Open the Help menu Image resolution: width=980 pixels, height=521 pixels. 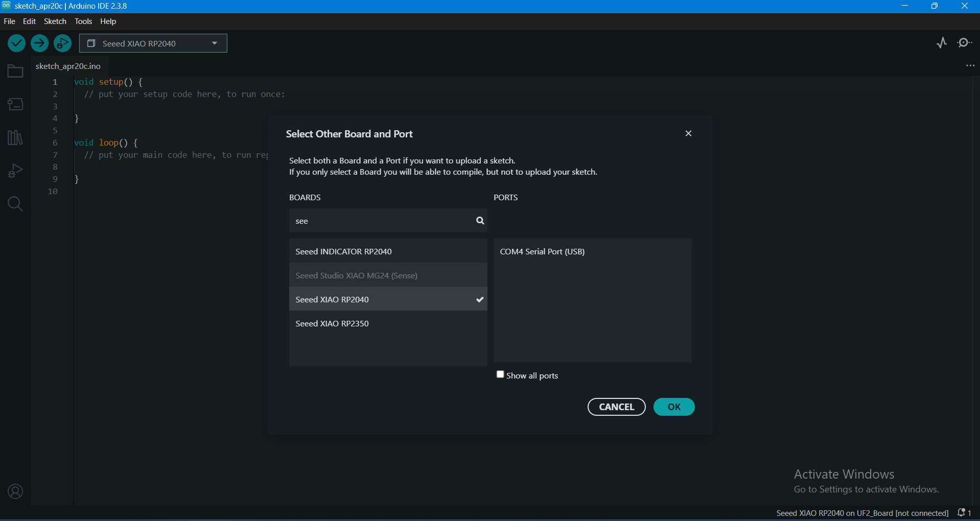click(x=108, y=21)
